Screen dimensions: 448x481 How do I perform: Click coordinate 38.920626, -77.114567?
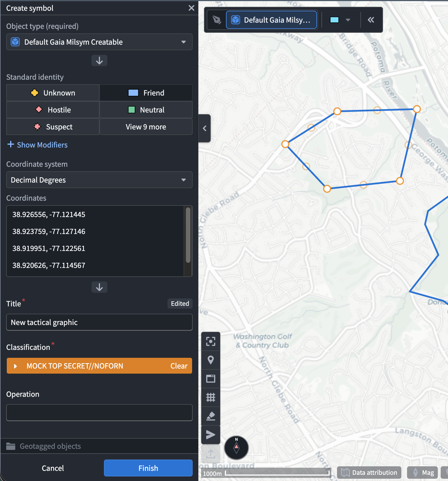[x=49, y=265]
